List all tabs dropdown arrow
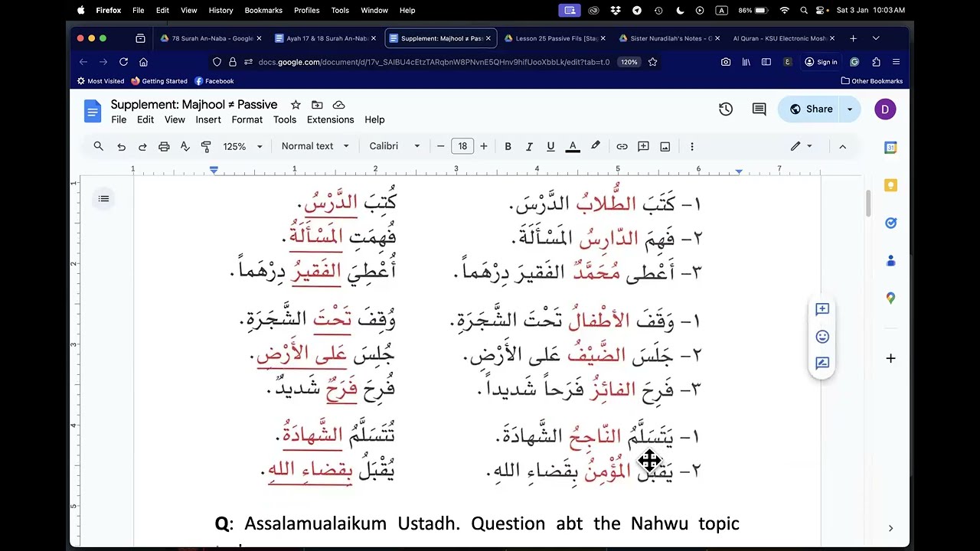The height and width of the screenshot is (551, 980). 876,38
